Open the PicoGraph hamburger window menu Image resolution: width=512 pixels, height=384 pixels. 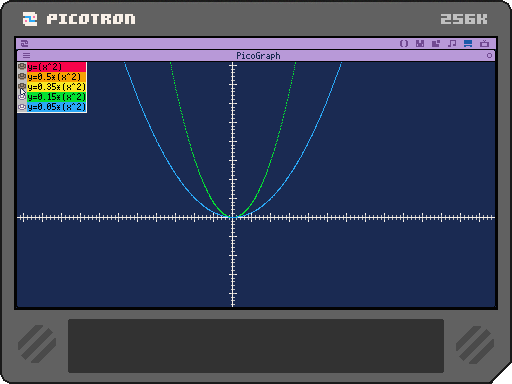[26, 56]
